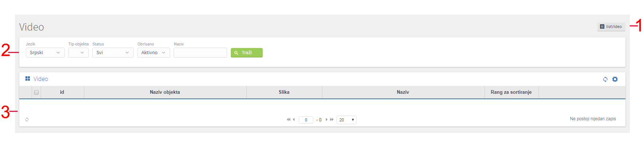
Task: Open the Status dropdown showing Svi
Action: 113,53
